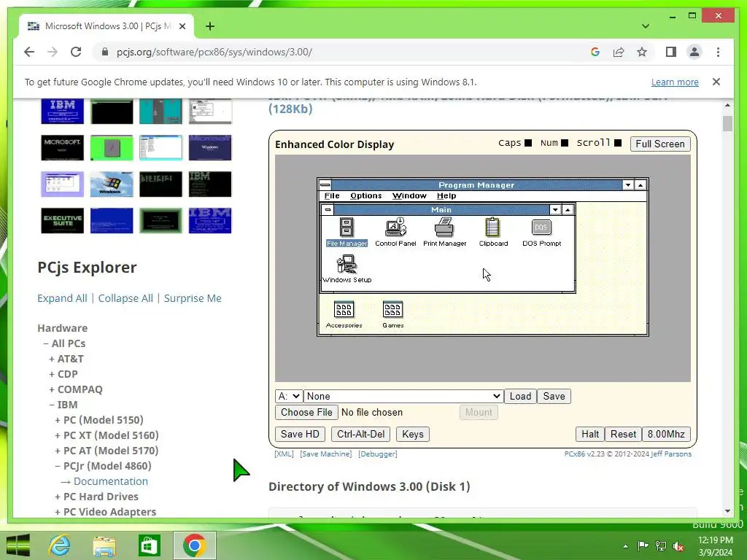Image resolution: width=747 pixels, height=560 pixels.
Task: Open File Explorer from taskbar
Action: pyautogui.click(x=104, y=545)
